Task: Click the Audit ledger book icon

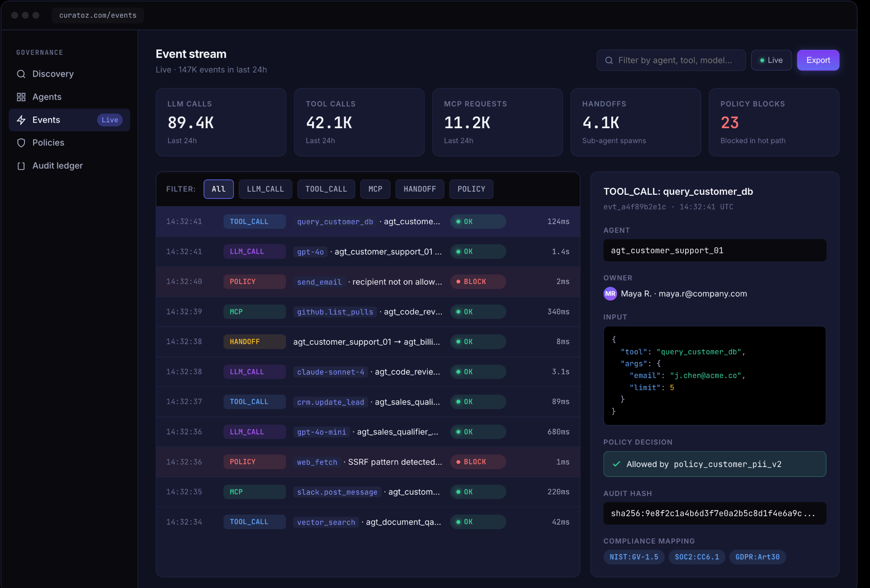Action: 21,166
